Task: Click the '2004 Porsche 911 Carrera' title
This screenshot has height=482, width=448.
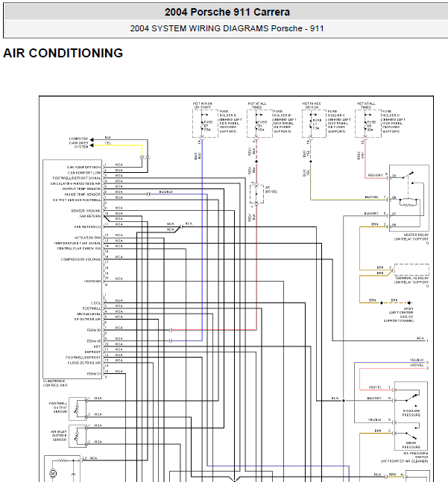Action: (227, 12)
